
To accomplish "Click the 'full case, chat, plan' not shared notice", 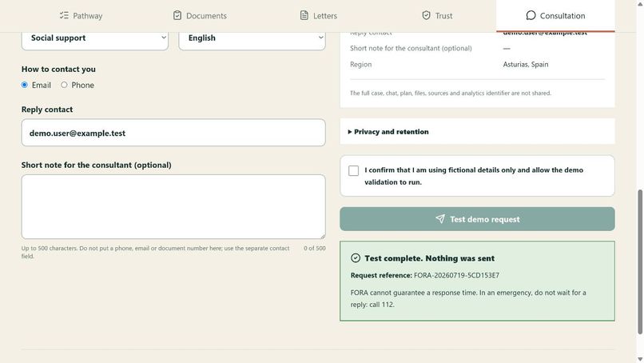I will tap(450, 93).
